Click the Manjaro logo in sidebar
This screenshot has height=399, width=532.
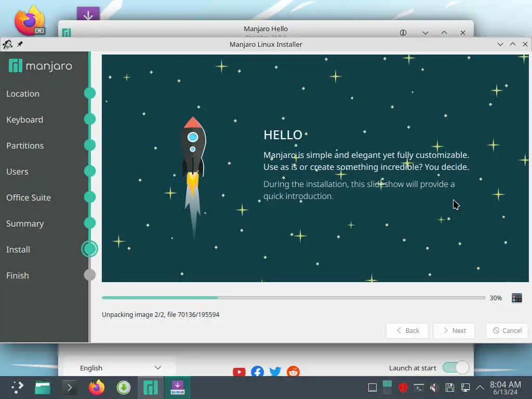pos(41,65)
